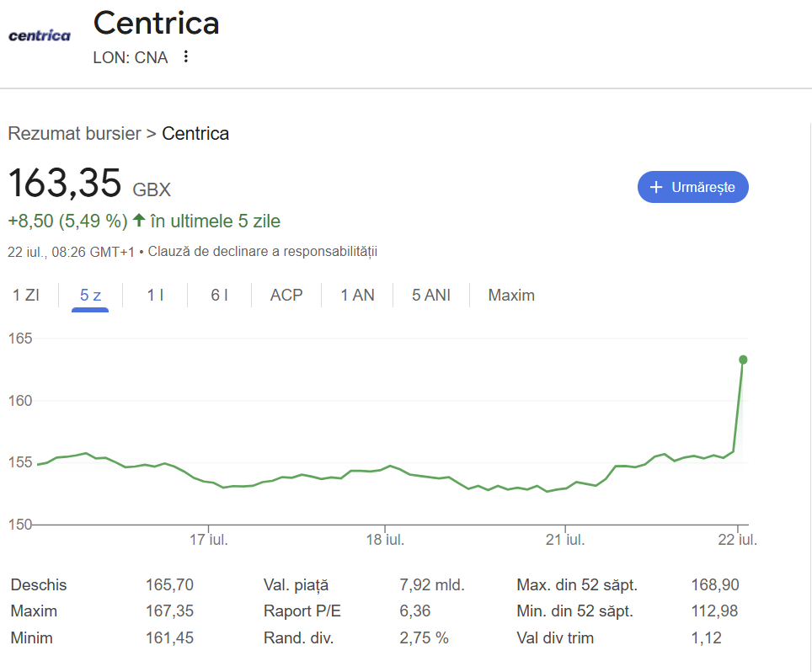Click the 21 iul. date marker on chart
The image size is (812, 672).
click(565, 540)
